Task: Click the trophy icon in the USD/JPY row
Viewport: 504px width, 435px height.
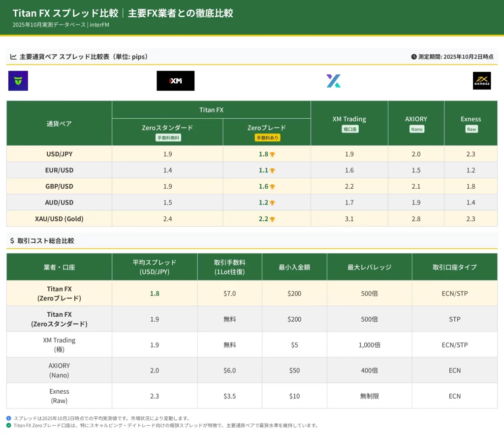Action: [272, 154]
